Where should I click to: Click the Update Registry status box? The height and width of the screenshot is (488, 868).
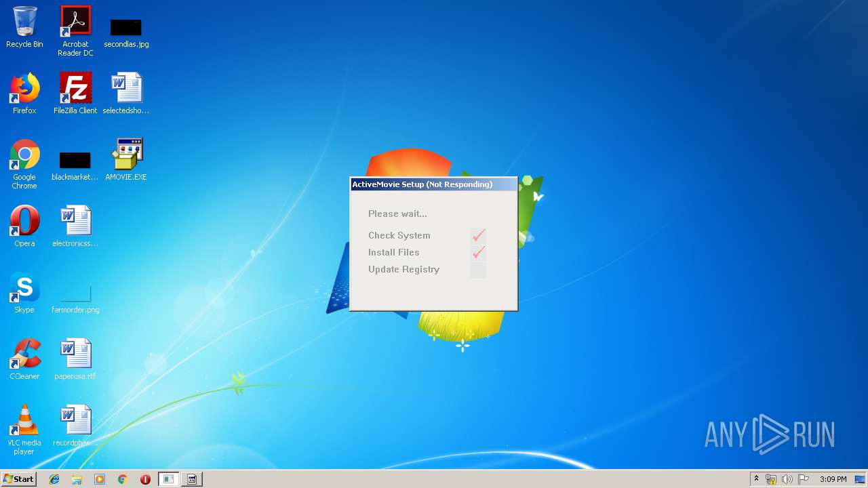pos(478,270)
